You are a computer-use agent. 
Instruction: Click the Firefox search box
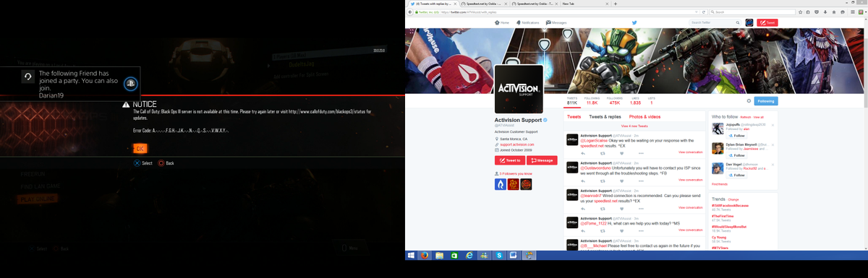(752, 12)
